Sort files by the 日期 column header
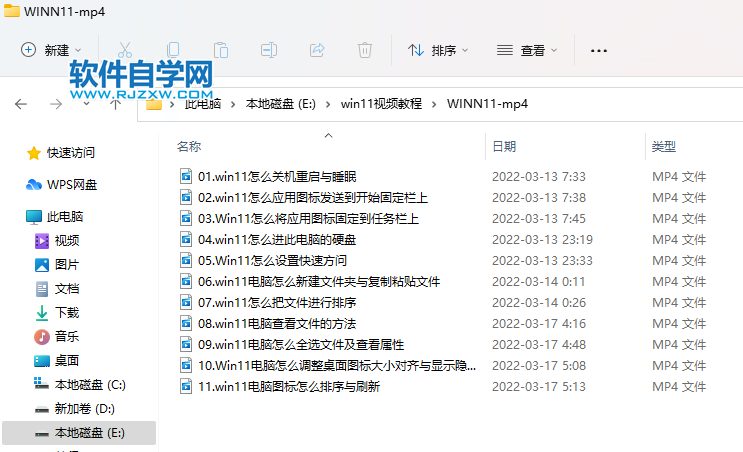 click(x=504, y=146)
